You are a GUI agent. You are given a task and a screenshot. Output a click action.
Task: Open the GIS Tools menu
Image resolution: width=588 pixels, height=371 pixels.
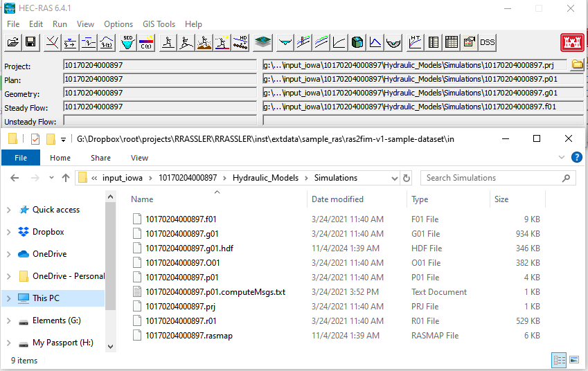tap(159, 24)
